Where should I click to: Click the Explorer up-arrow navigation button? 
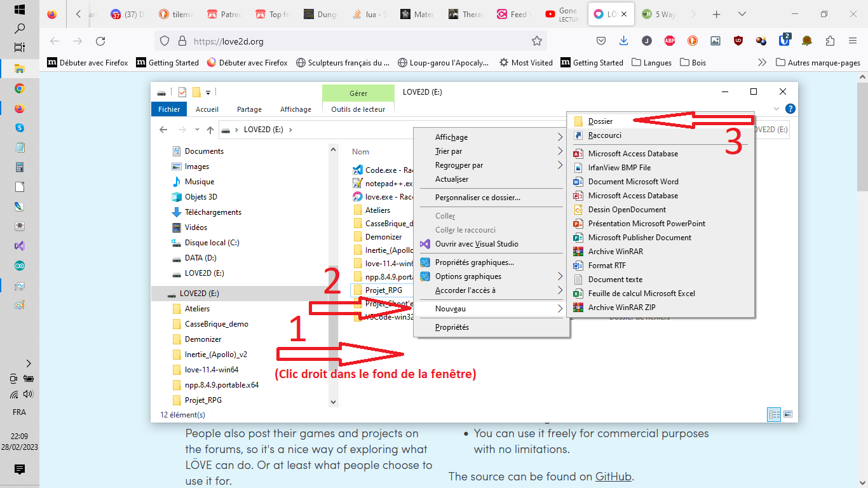(210, 130)
